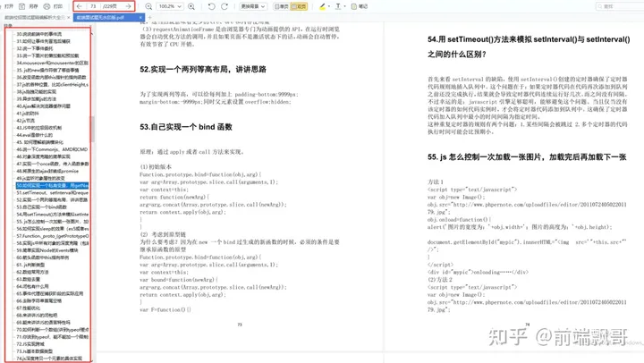The image size is (644, 363).
Task: Open outline item 59 about Node的Events模块
Action: point(47,250)
